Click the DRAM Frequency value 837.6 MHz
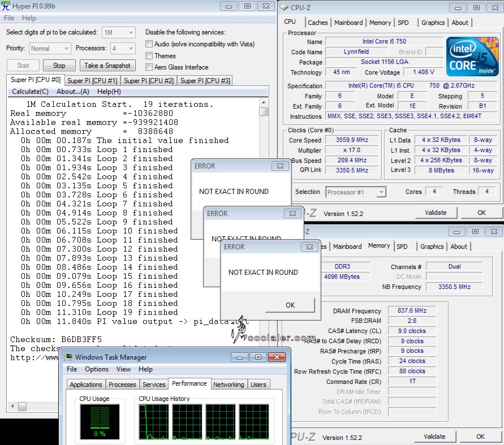This screenshot has height=445, width=504. (412, 310)
